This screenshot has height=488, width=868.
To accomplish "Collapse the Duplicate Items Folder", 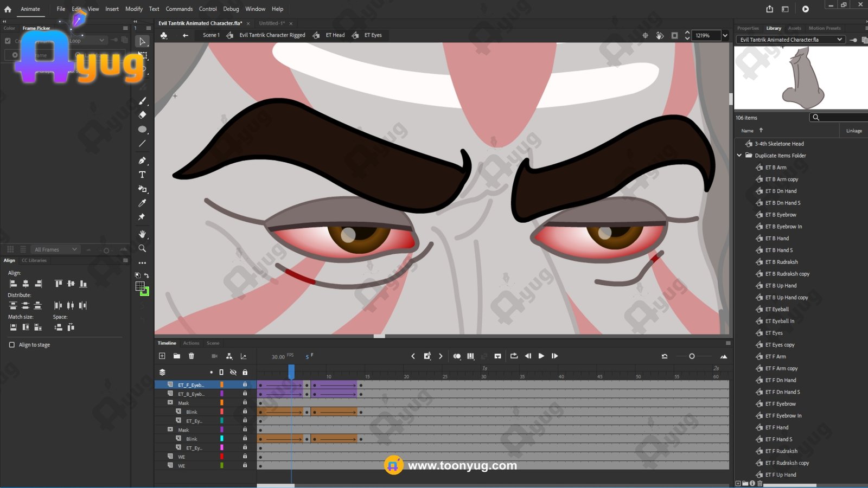I will click(739, 156).
